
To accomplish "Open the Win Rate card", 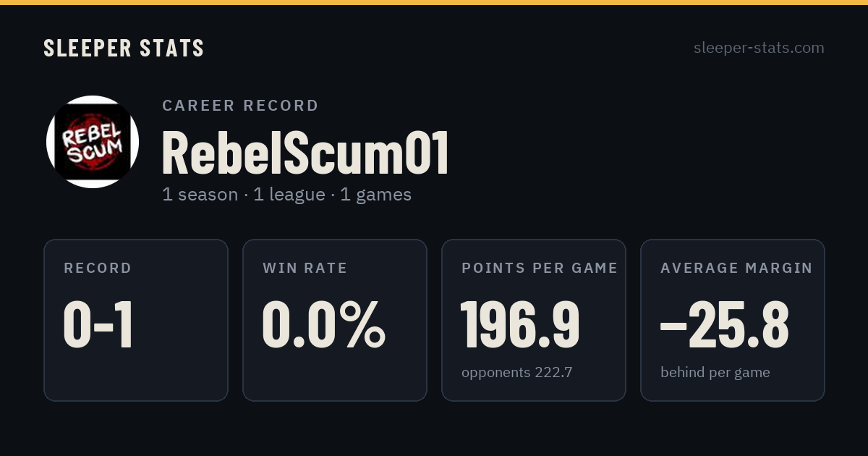I will [x=335, y=320].
